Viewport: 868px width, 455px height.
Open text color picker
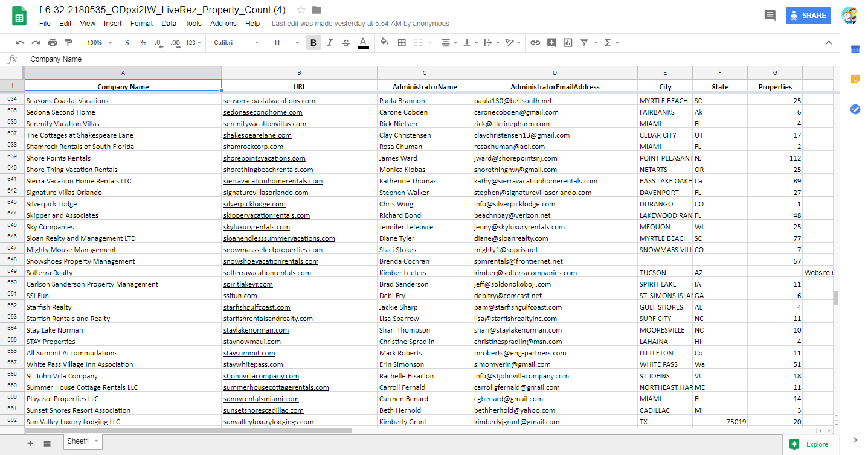pos(363,43)
